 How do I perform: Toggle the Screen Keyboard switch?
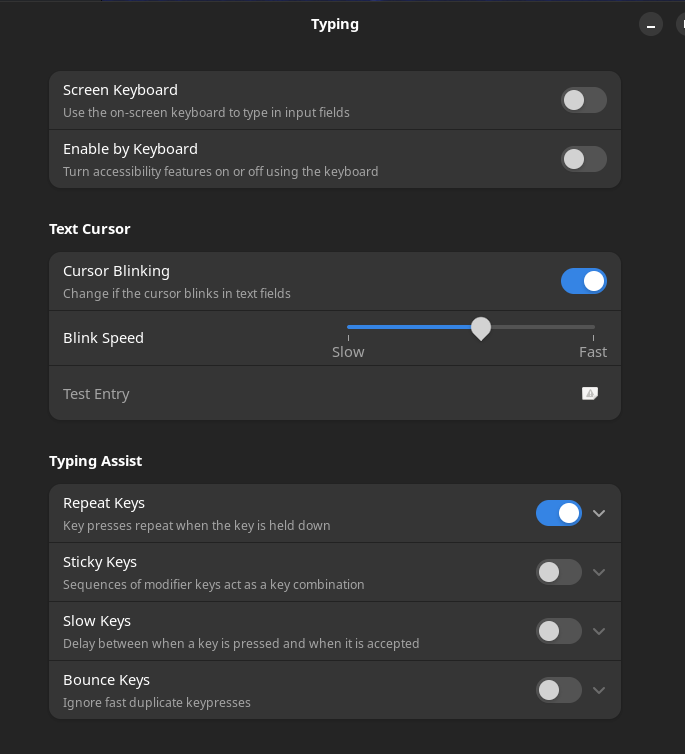(584, 100)
